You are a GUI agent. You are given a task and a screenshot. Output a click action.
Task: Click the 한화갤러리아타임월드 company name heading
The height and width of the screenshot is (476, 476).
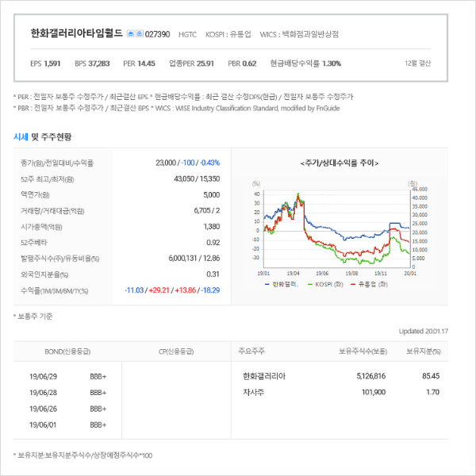(x=76, y=33)
